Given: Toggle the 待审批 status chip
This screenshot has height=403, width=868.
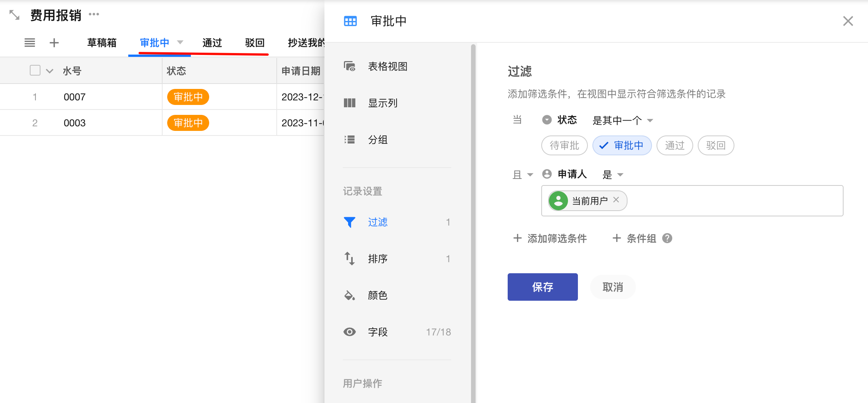Looking at the screenshot, I should point(565,145).
